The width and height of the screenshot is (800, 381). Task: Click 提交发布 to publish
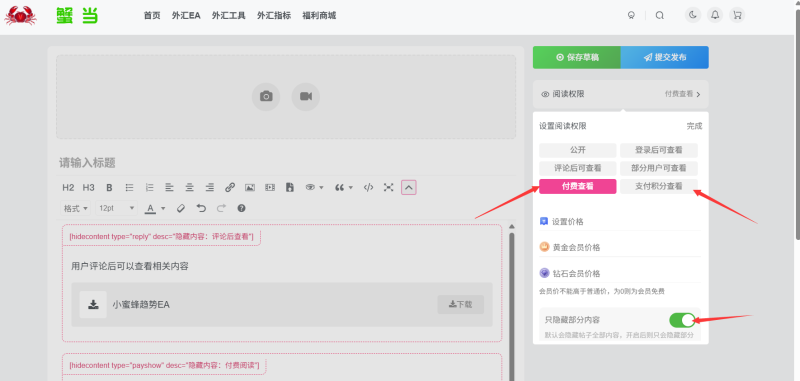[665, 57]
